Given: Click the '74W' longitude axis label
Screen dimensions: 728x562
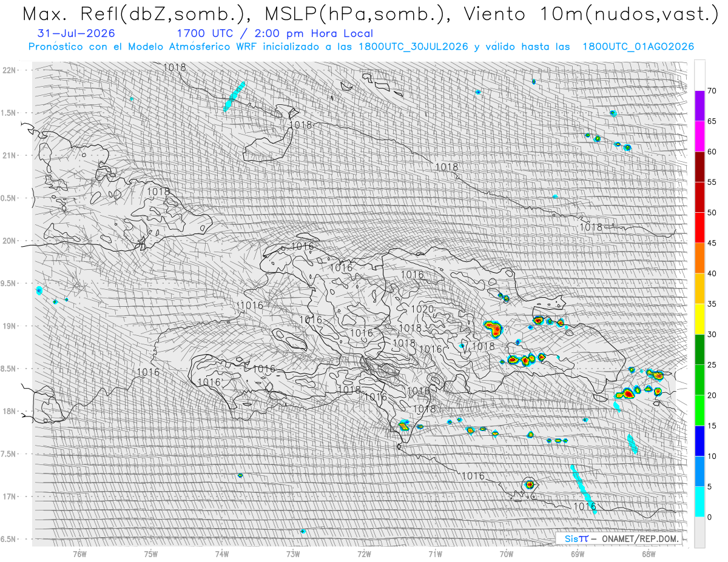Looking at the screenshot, I should (222, 553).
